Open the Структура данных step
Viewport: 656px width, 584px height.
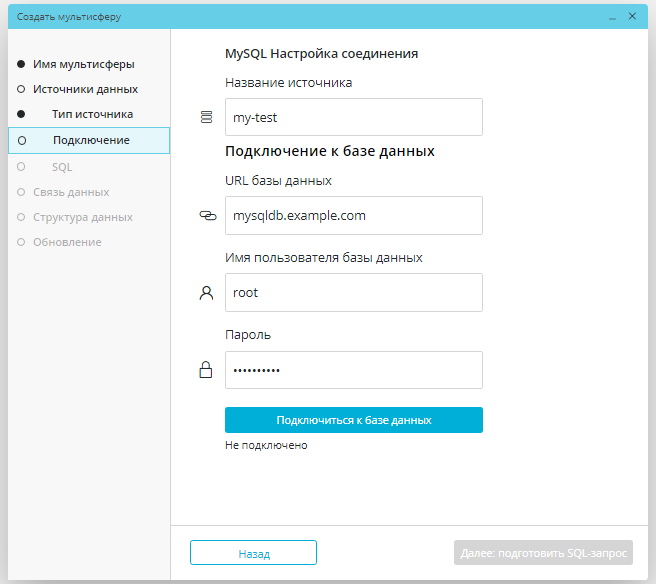tap(83, 217)
